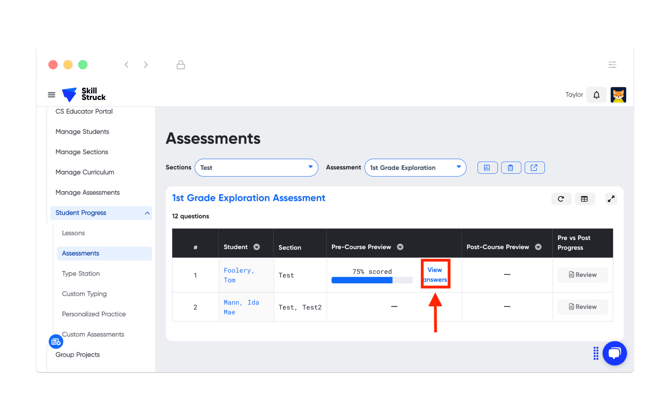670x418 pixels.
Task: Go to Manage Students in sidebar
Action: click(x=82, y=132)
